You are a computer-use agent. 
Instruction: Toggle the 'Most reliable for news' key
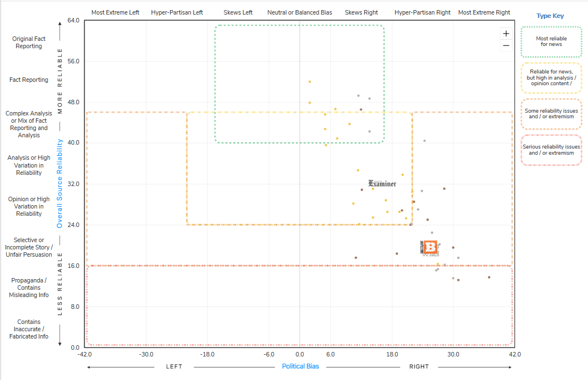pos(551,41)
